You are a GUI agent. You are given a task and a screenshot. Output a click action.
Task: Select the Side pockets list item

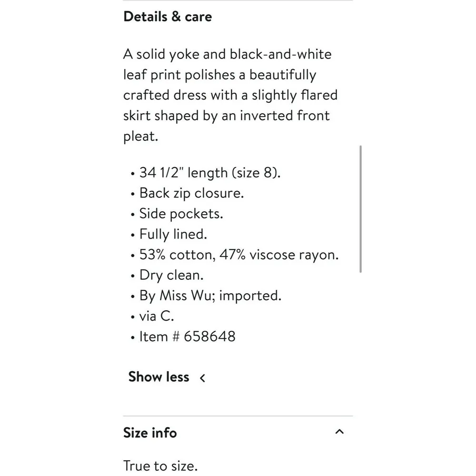point(181,214)
